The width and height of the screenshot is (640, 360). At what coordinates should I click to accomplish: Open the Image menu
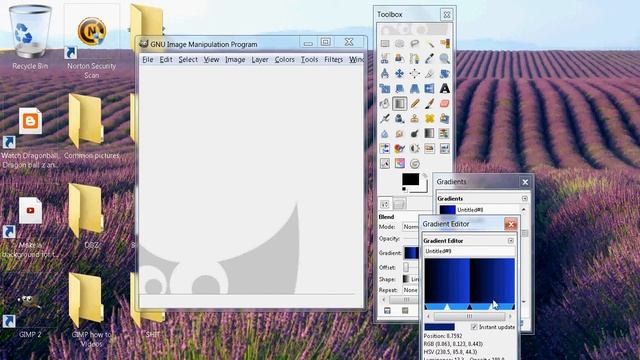pos(235,60)
